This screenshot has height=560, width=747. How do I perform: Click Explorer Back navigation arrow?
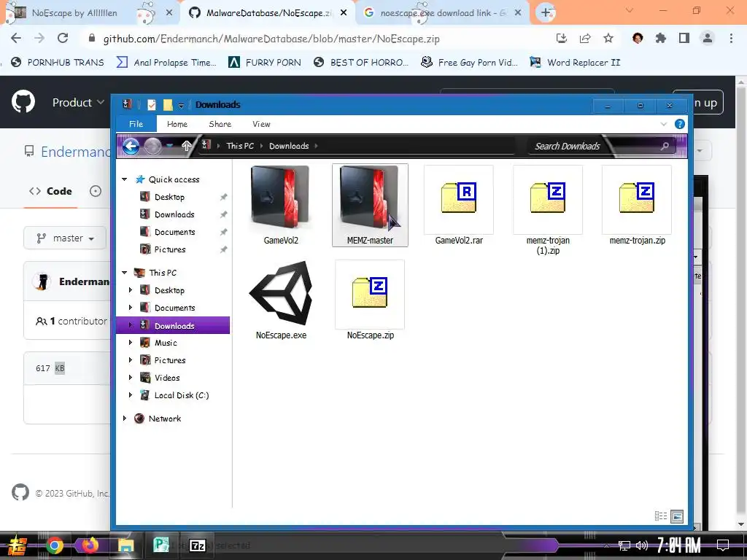(131, 146)
